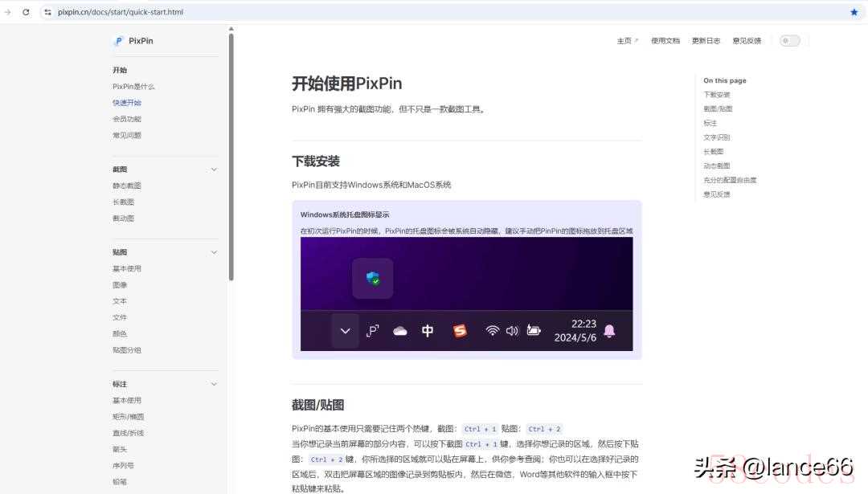Click the browser forward arrow

point(8,12)
